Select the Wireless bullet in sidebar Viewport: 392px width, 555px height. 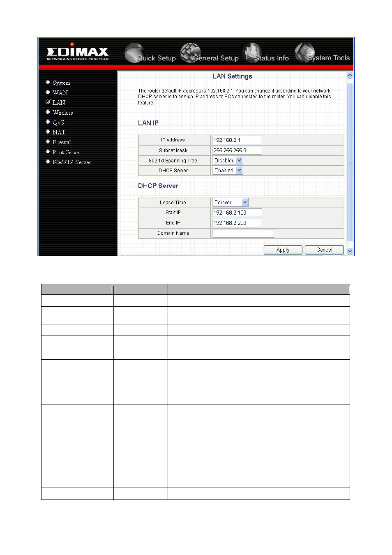(48, 112)
